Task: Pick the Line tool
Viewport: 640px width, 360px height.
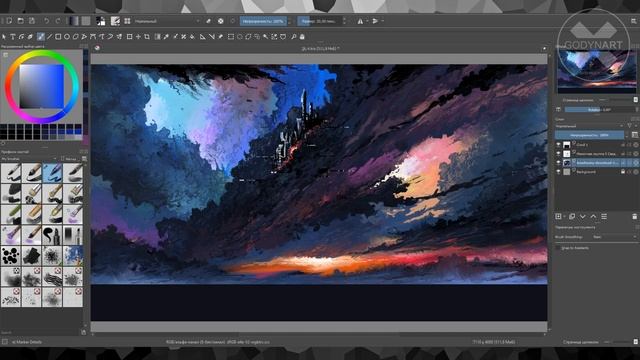Action: [49, 37]
